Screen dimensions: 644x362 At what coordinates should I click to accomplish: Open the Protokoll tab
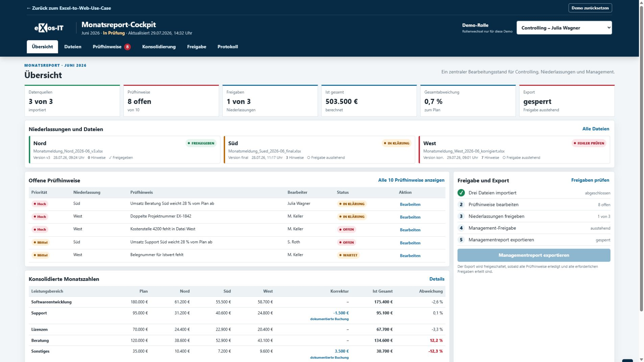[x=228, y=47]
